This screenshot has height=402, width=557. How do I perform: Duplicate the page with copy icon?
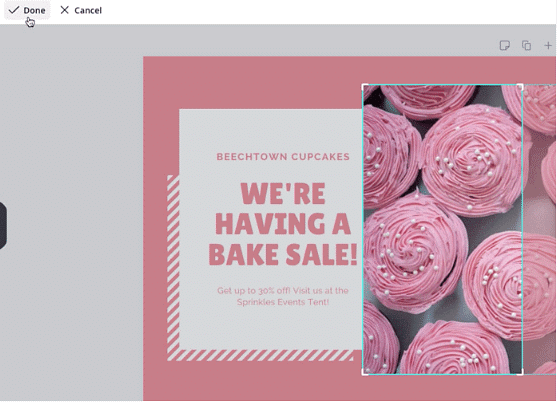[526, 45]
